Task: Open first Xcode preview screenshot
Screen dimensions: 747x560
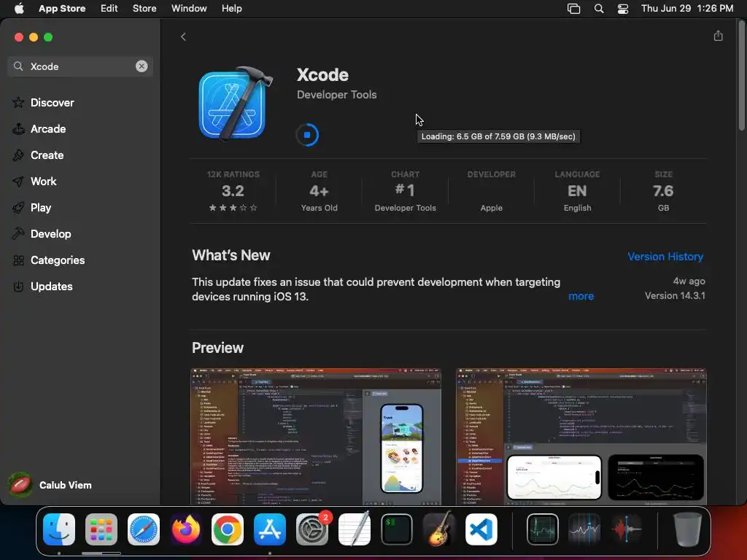Action: pos(316,436)
